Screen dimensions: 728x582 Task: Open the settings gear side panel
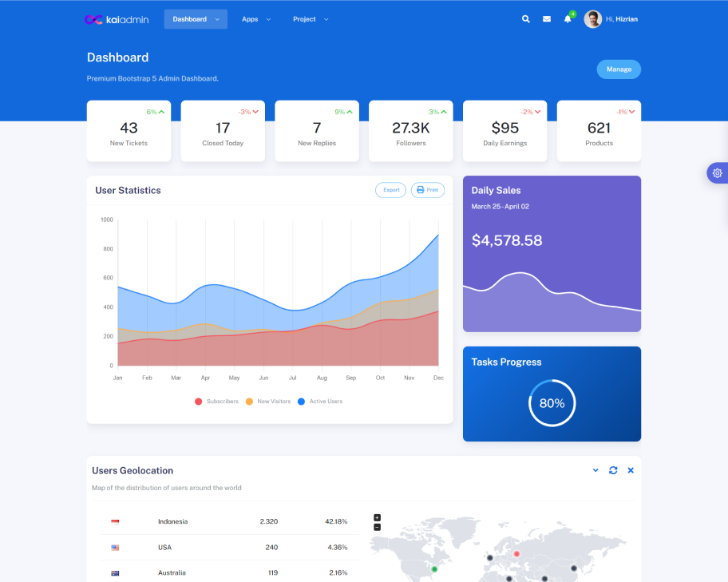[x=717, y=173]
